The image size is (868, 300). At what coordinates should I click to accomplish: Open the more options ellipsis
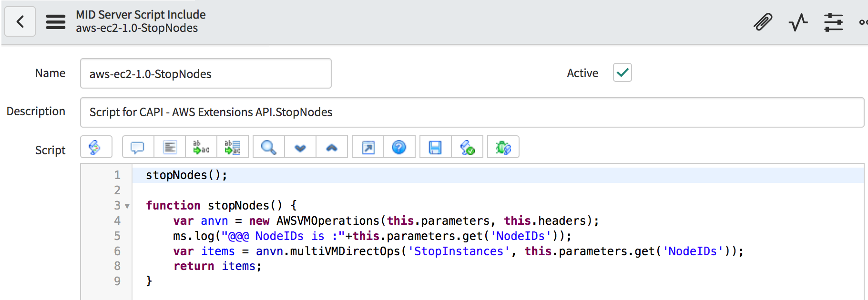pyautogui.click(x=863, y=22)
